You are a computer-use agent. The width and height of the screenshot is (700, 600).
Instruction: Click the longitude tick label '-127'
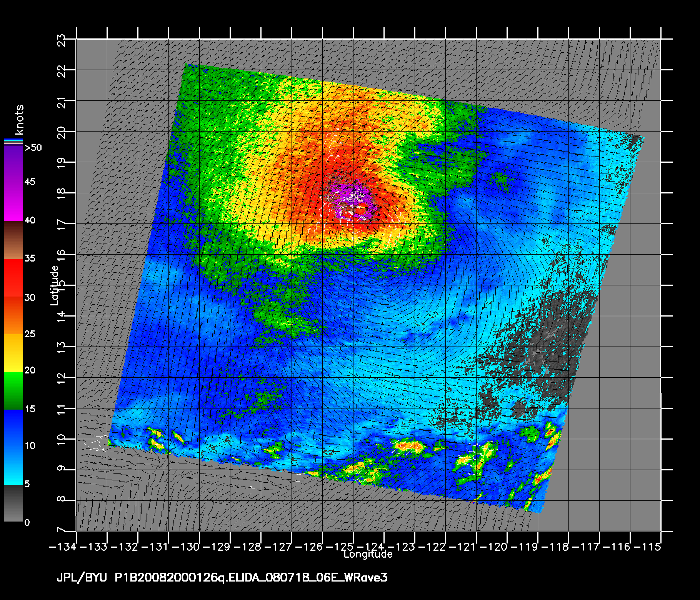coord(278,547)
